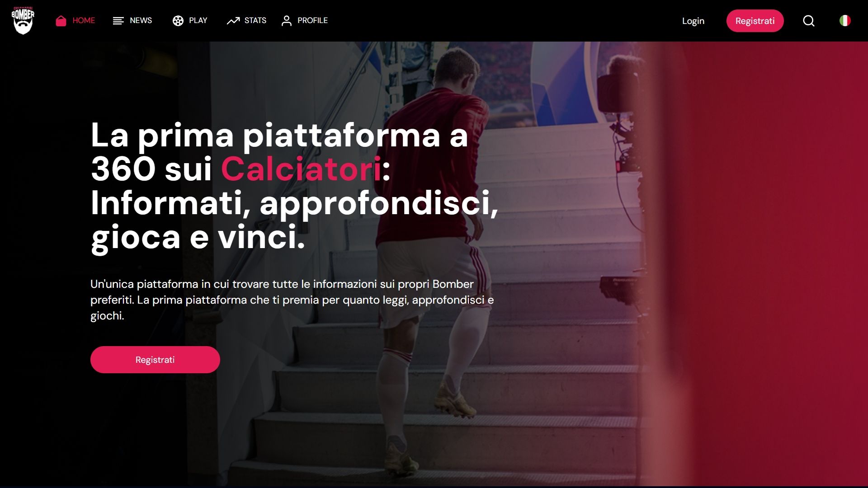Click the pink word Calciatori in the headline
The image size is (868, 488).
[x=301, y=169]
